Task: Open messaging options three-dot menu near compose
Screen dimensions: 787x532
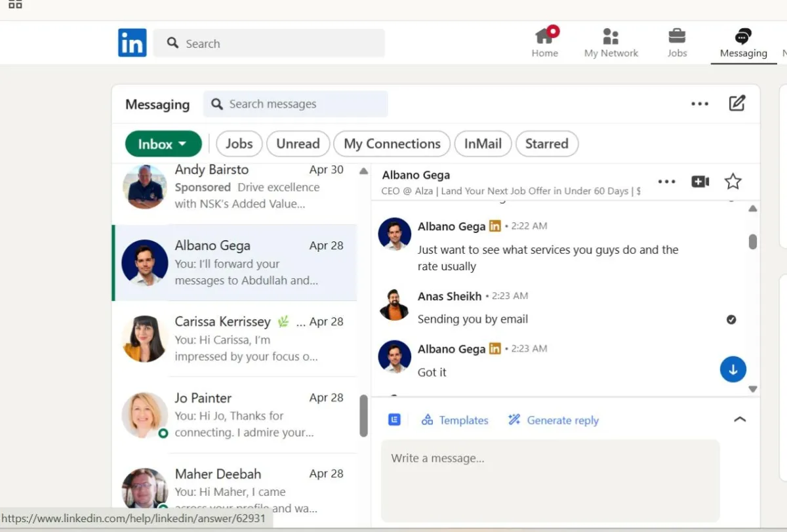Action: click(700, 104)
